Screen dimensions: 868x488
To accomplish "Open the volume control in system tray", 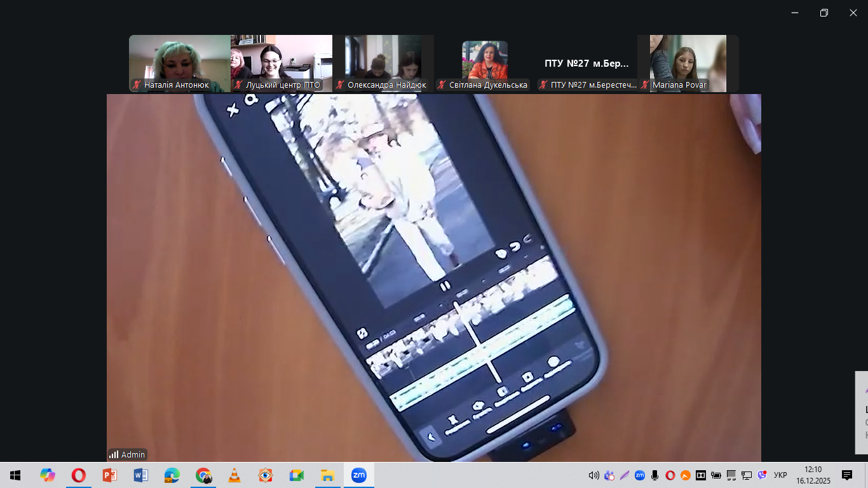I will (594, 475).
